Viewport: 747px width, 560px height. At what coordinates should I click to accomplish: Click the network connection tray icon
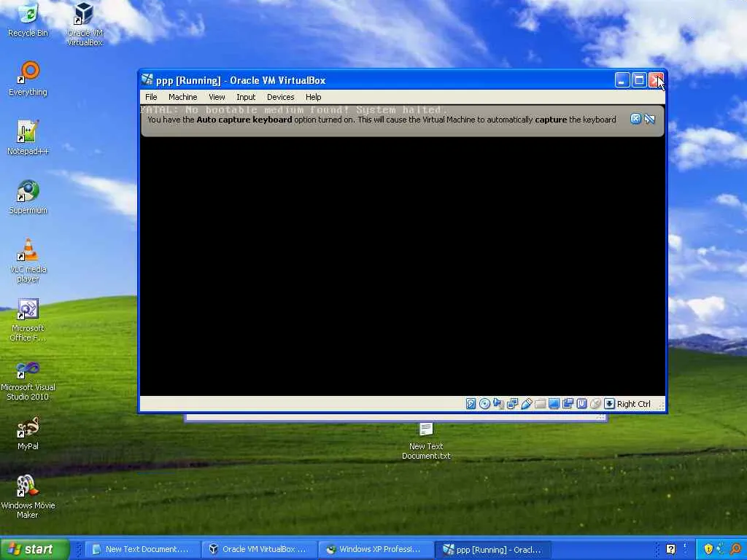tap(721, 549)
